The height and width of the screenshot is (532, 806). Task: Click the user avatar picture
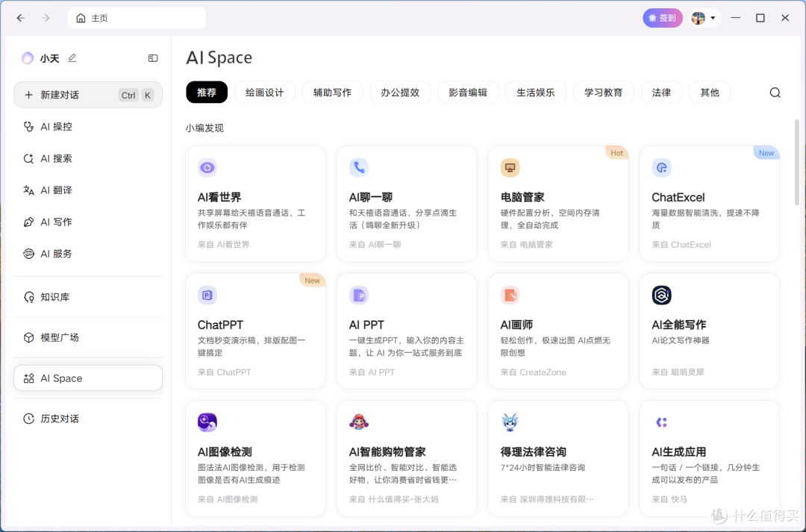click(698, 18)
